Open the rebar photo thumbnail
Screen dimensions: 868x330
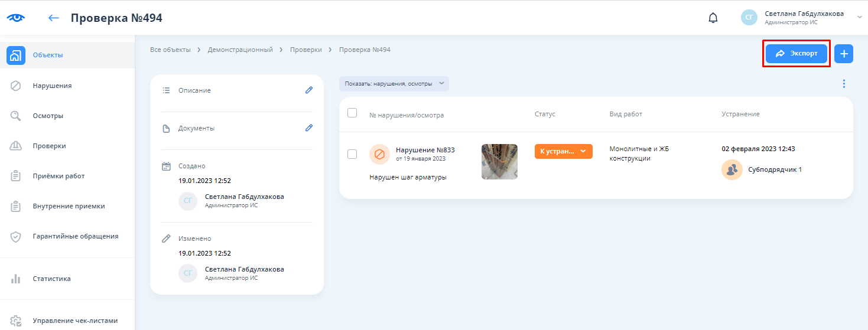click(499, 162)
